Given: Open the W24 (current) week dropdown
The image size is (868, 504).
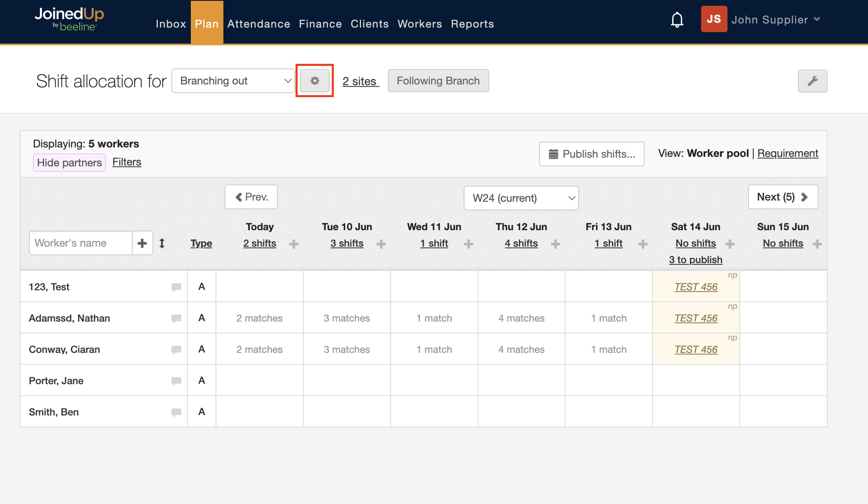Looking at the screenshot, I should pos(521,198).
